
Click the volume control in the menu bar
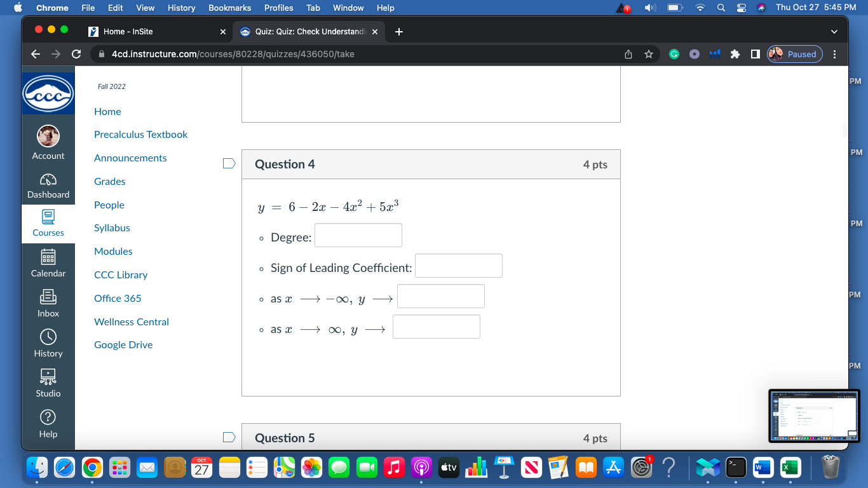pos(649,8)
